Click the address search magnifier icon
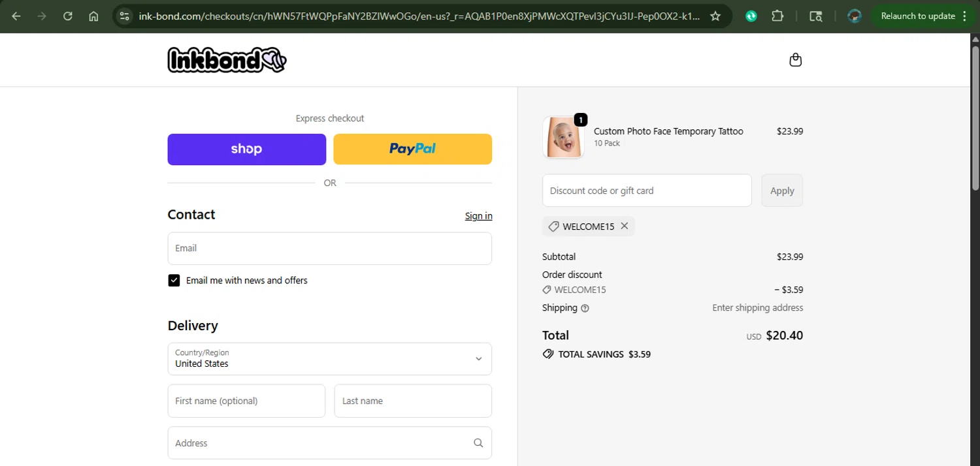 tap(478, 443)
